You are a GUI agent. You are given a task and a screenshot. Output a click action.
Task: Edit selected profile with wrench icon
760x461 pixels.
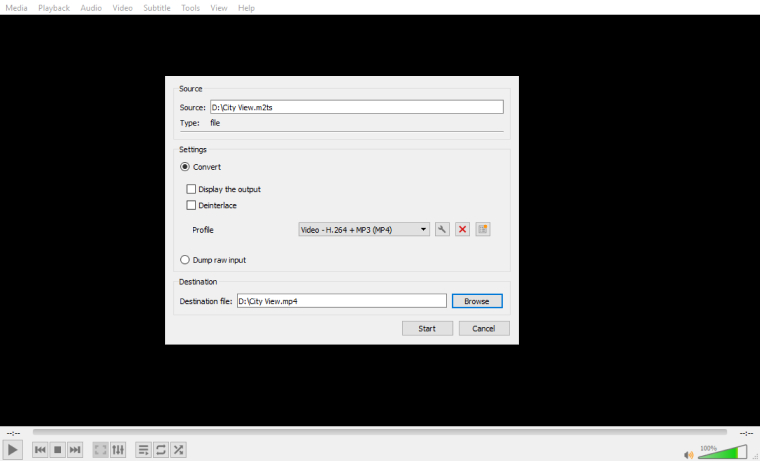click(x=442, y=229)
